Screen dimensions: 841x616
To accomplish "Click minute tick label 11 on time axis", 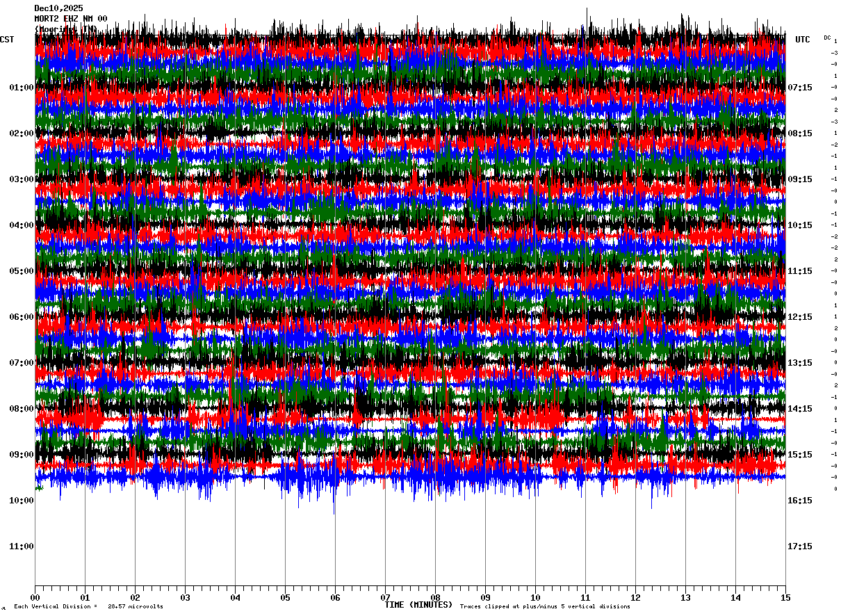I will click(x=585, y=597).
